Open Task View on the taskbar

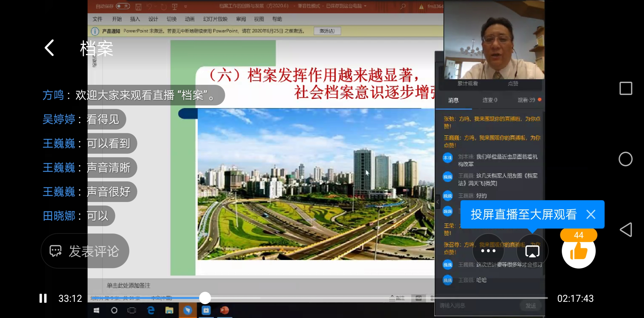[132, 310]
